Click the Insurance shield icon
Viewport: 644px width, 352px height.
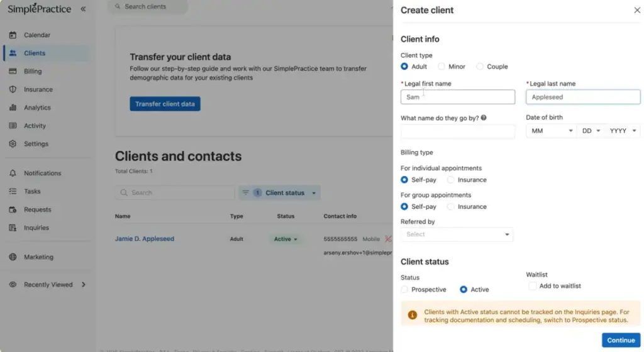click(x=13, y=89)
